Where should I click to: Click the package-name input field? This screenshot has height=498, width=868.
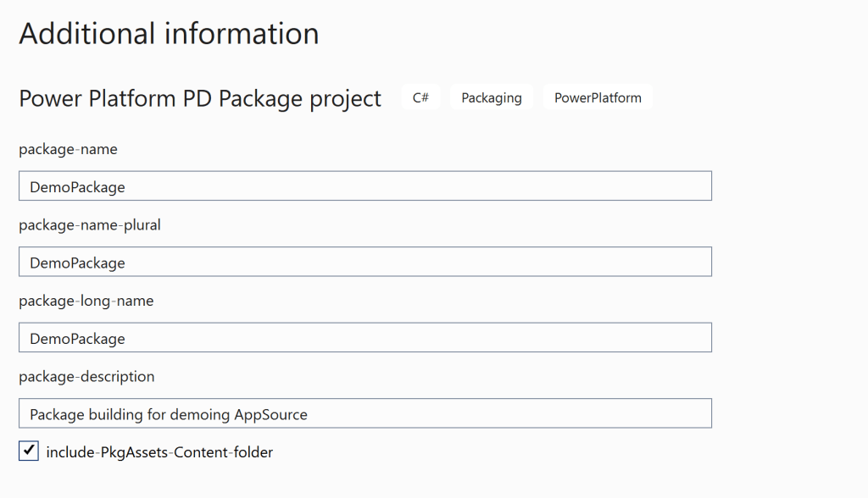(x=364, y=186)
